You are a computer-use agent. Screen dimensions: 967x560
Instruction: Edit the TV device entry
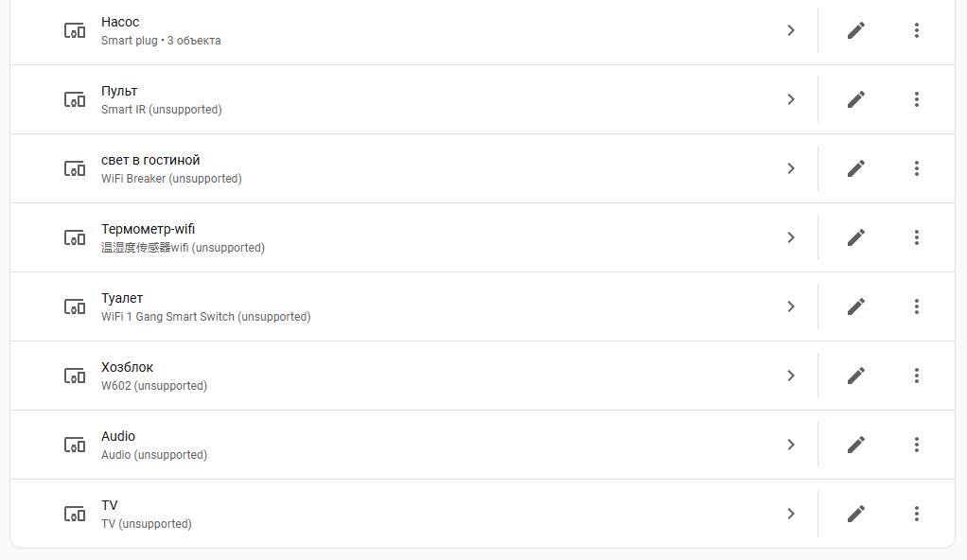(x=856, y=514)
